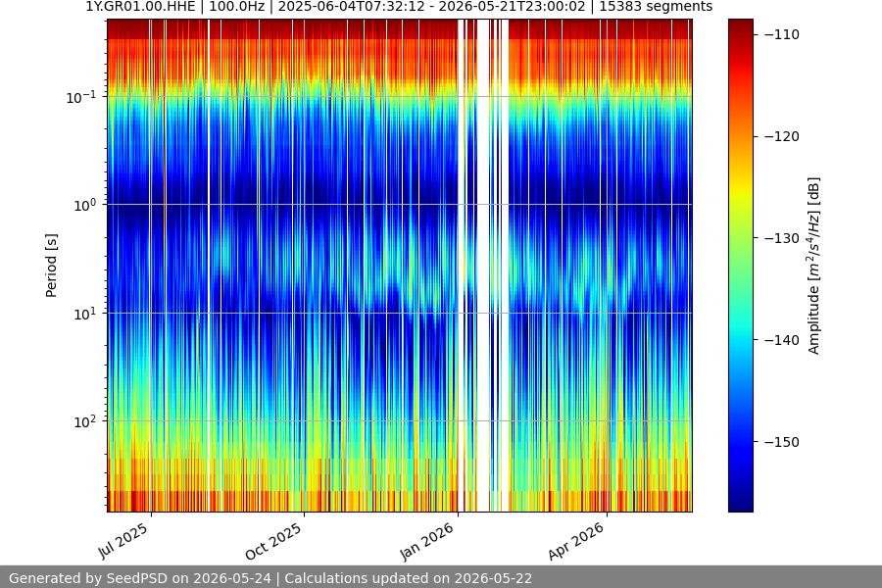The image size is (882, 588).
Task: Click the 10^-1 period tick label
Action: [80, 97]
